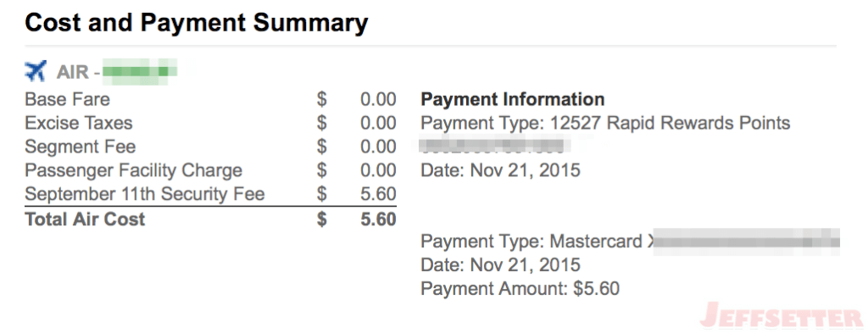
Task: Click the 5.60 security fee amount
Action: (378, 194)
